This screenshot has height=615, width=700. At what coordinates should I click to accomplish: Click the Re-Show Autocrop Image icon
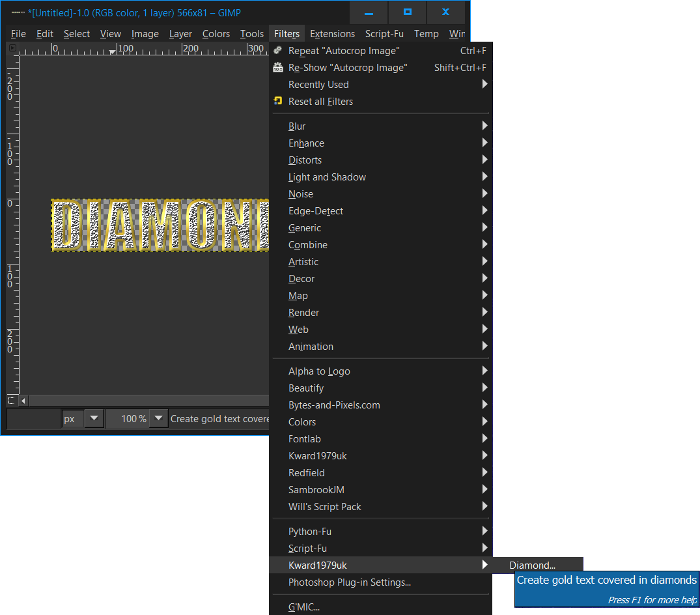[277, 68]
